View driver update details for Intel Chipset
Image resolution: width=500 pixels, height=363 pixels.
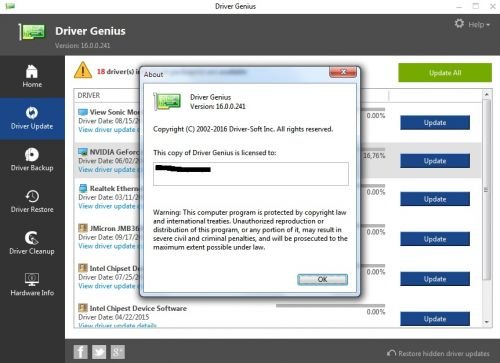[x=109, y=286]
